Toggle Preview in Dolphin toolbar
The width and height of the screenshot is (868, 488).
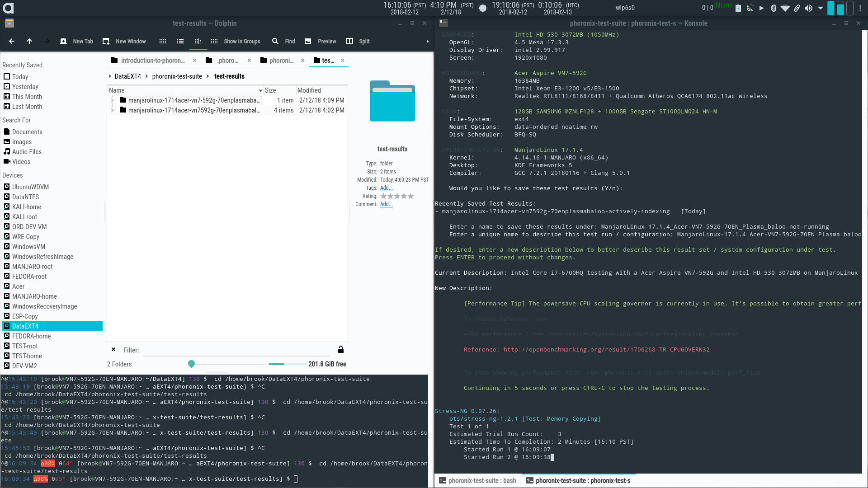point(321,41)
